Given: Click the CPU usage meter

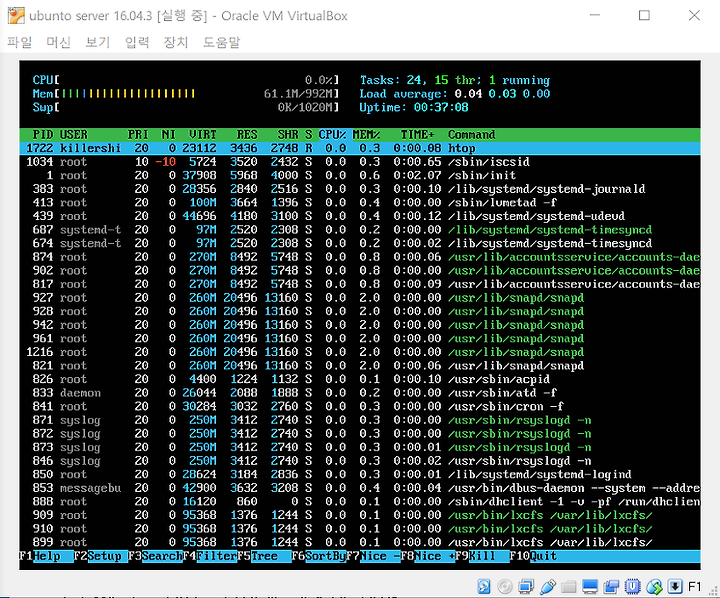Looking at the screenshot, I should [x=186, y=80].
